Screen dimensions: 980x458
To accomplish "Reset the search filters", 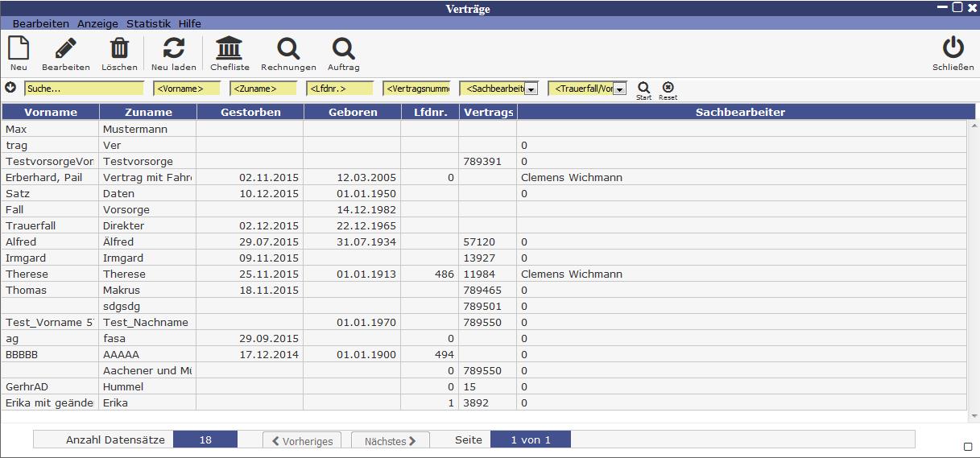I will point(668,88).
